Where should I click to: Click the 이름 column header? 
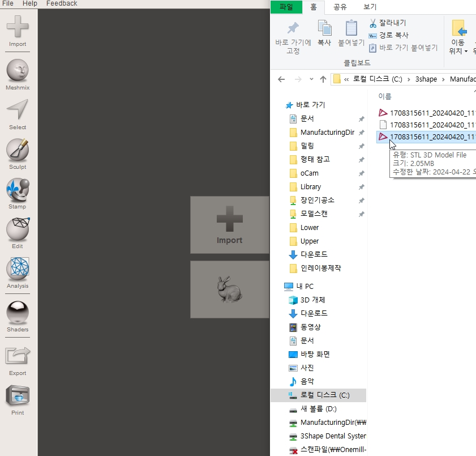pos(385,97)
